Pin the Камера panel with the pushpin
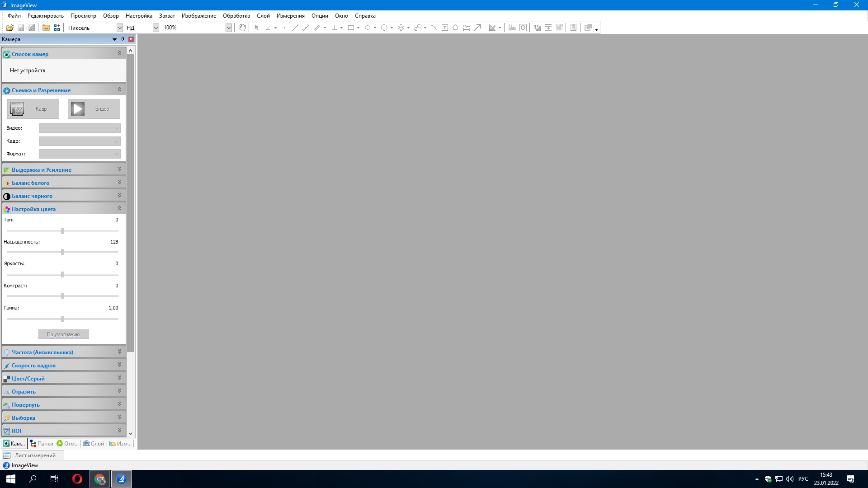868x488 pixels. coord(123,39)
